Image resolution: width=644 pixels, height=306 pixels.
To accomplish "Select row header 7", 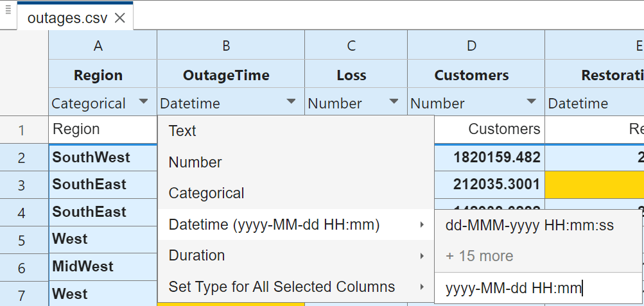I will coord(24,294).
